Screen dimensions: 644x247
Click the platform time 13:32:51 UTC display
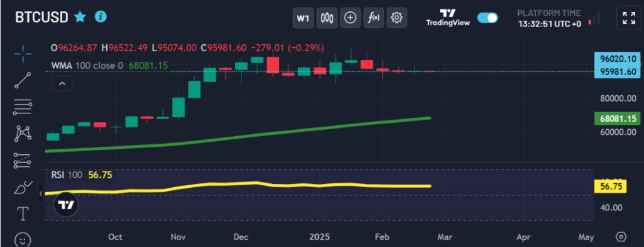(549, 24)
